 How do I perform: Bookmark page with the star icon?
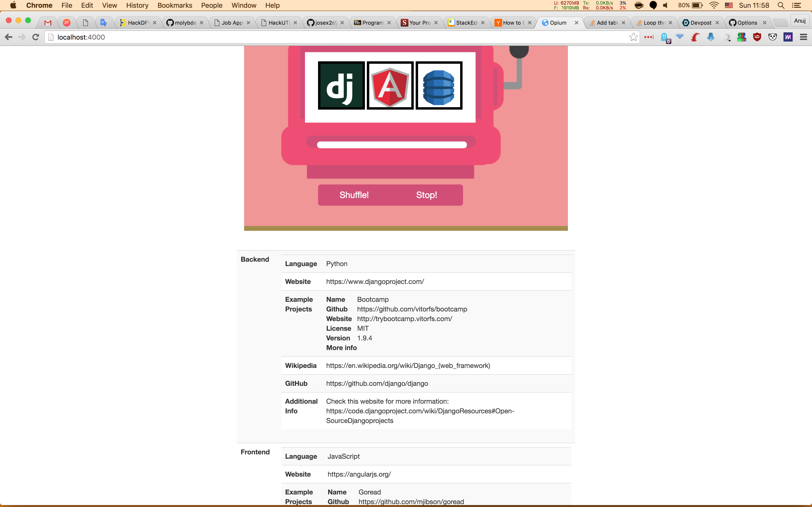633,37
